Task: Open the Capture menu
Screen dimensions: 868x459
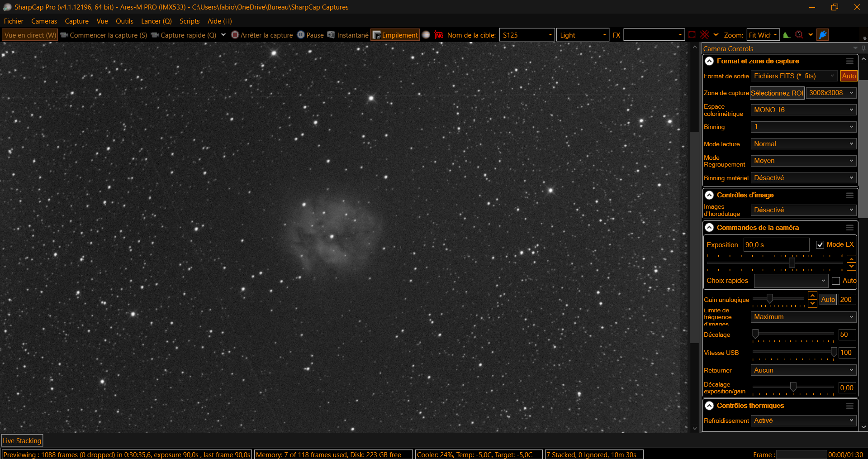Action: [x=76, y=21]
